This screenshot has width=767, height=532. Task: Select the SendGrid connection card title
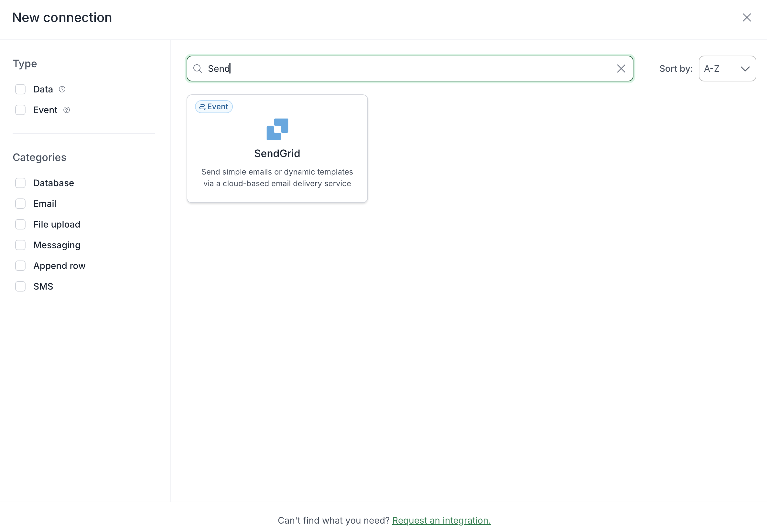coord(277,153)
